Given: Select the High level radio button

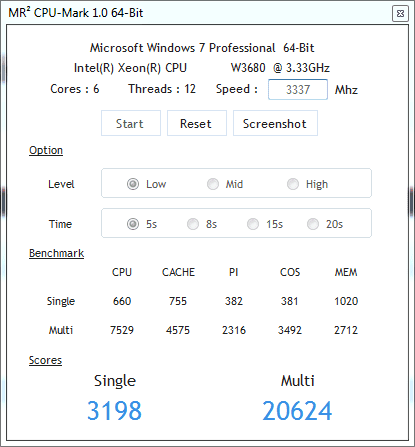Looking at the screenshot, I should pyautogui.click(x=293, y=184).
